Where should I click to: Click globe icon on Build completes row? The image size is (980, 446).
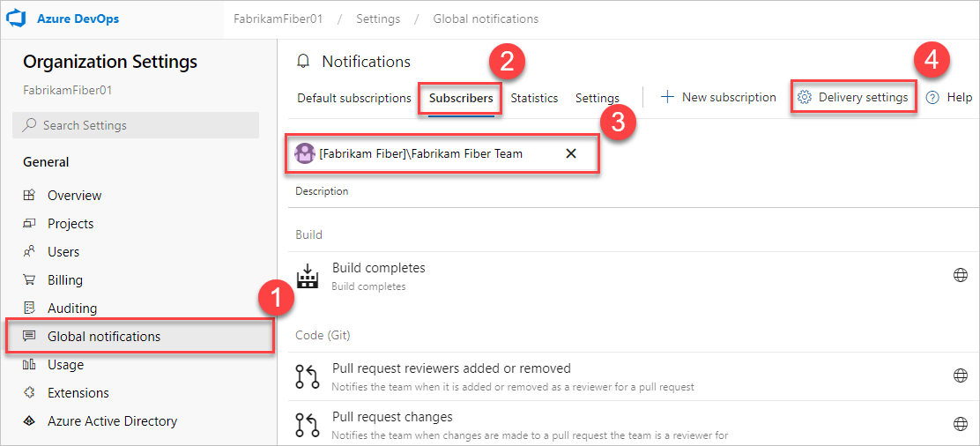point(961,275)
